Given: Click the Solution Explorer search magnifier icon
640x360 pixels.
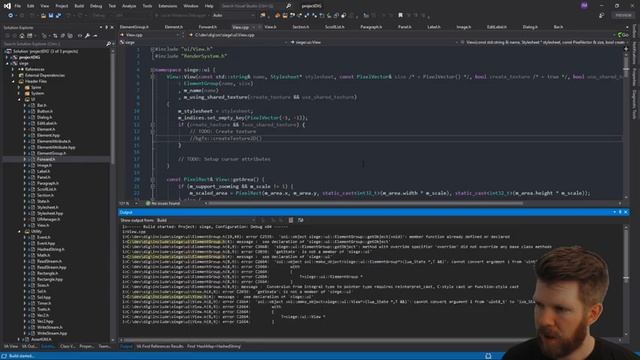Looking at the screenshot, I should tap(108, 44).
